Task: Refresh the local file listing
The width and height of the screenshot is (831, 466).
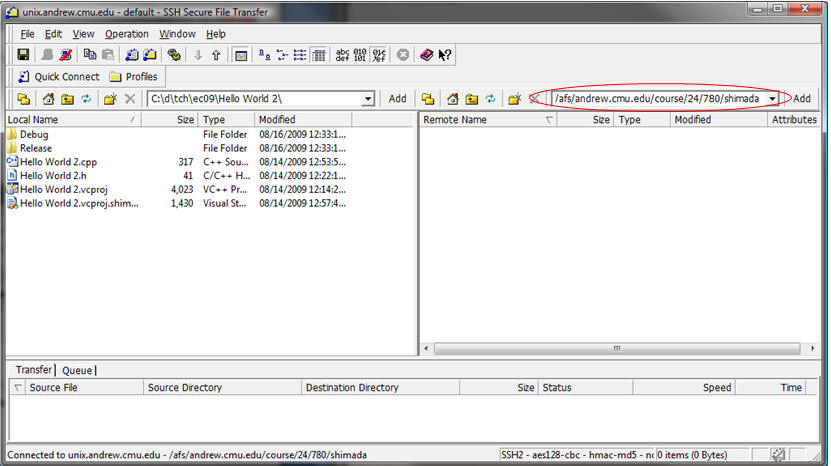Action: (86, 99)
